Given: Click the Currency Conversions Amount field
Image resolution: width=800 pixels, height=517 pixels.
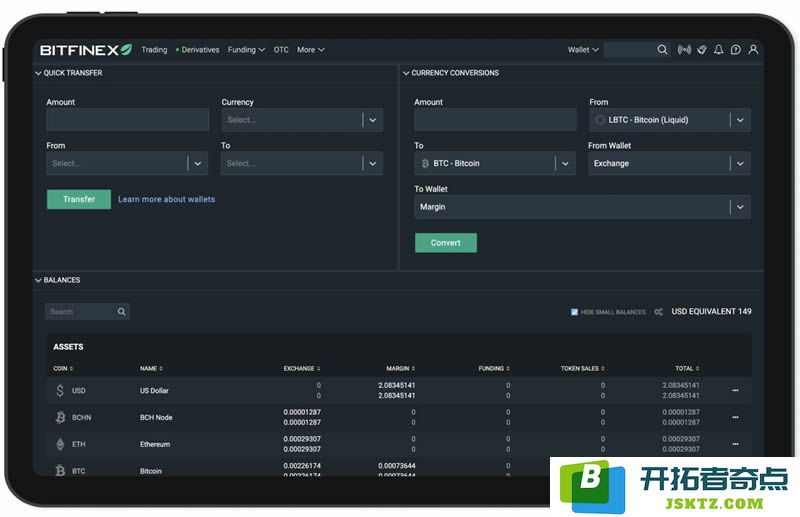Looking at the screenshot, I should pos(495,120).
